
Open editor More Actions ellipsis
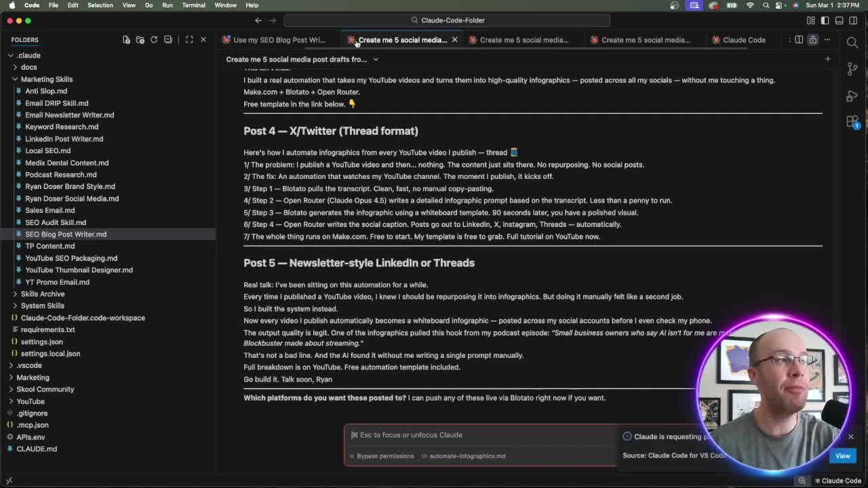coord(827,39)
